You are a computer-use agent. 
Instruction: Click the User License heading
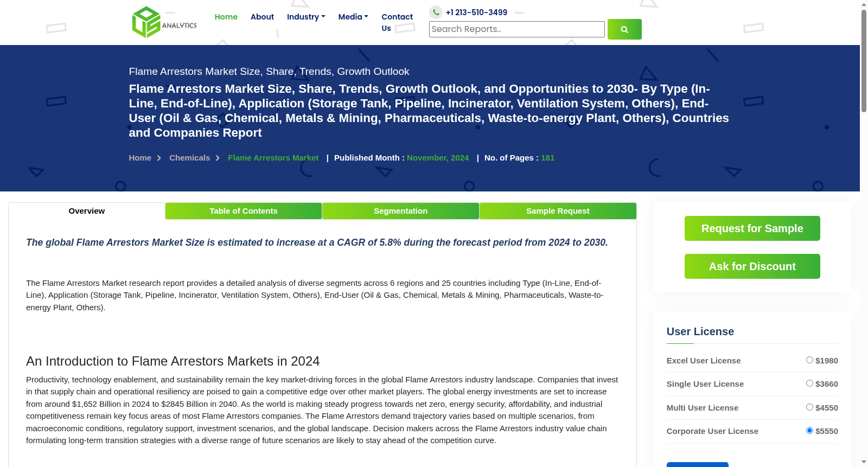700,331
